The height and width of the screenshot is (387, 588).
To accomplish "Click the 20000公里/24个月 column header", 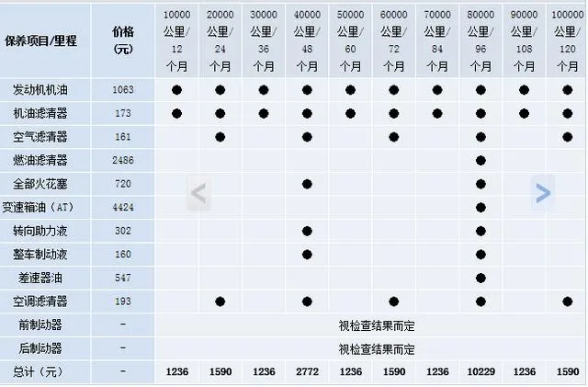I will point(220,40).
